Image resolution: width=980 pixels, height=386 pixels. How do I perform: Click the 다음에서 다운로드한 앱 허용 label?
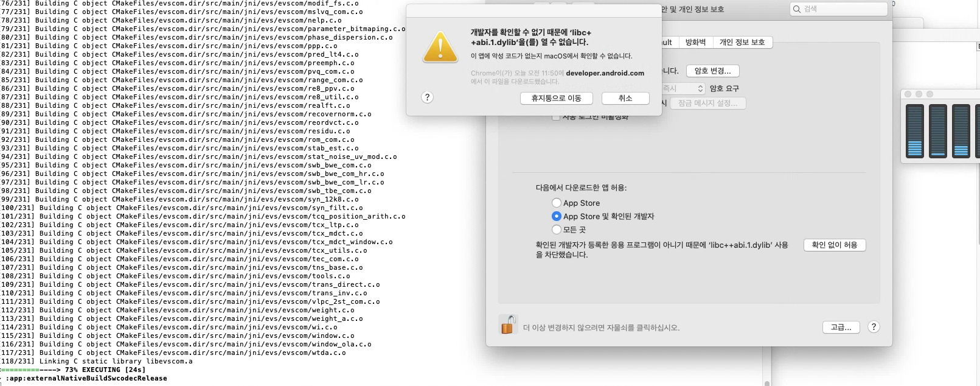[581, 188]
